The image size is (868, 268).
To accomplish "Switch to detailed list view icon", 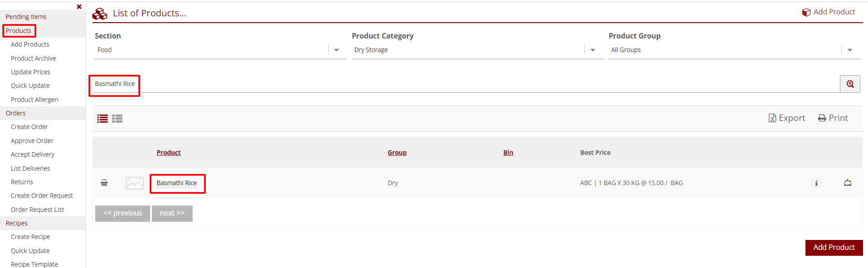I will pyautogui.click(x=117, y=119).
